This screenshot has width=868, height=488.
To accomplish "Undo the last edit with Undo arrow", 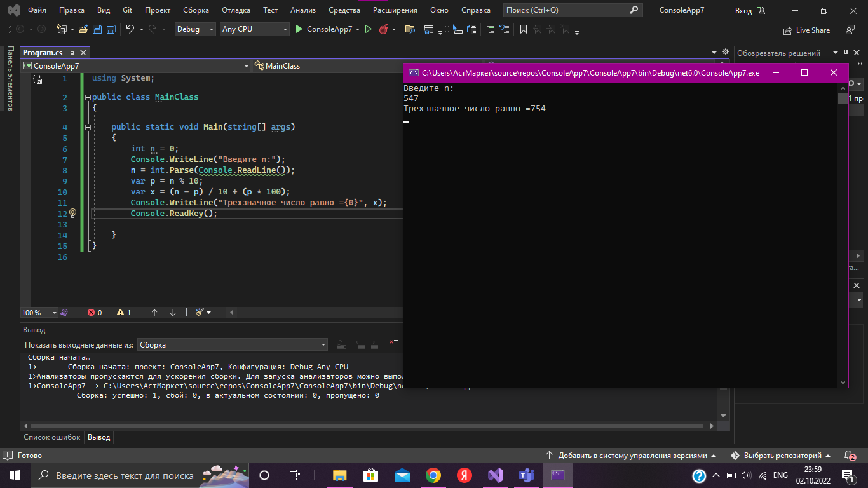I will tap(130, 29).
